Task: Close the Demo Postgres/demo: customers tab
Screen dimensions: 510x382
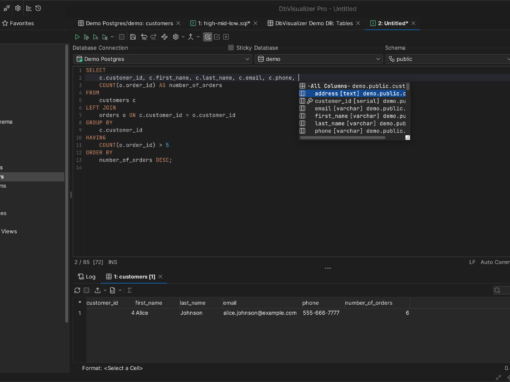Action: pyautogui.click(x=178, y=23)
